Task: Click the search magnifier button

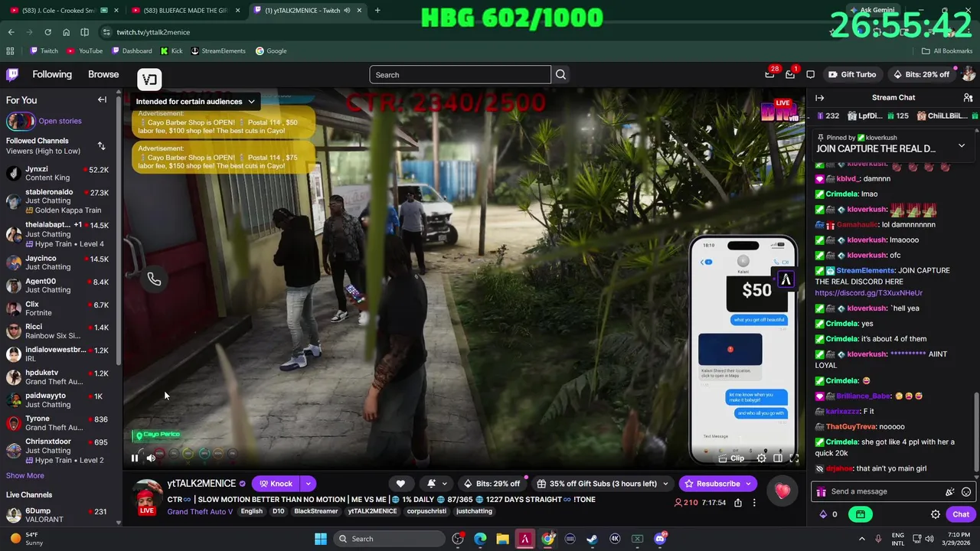Action: [560, 74]
